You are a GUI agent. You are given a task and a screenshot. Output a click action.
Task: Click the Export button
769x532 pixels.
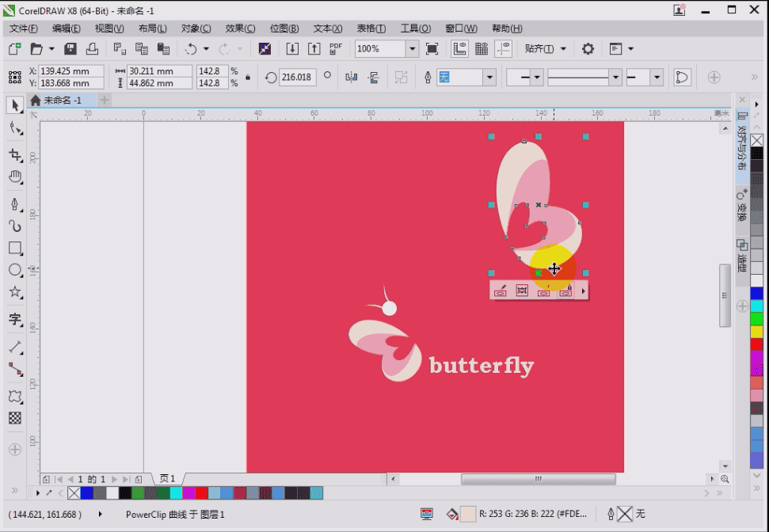point(314,48)
